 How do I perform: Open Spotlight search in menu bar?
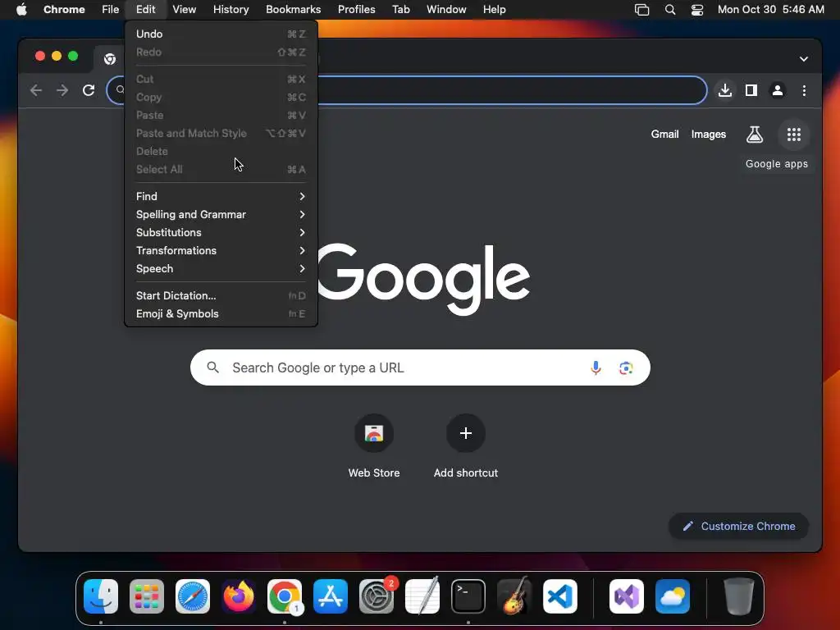tap(669, 10)
